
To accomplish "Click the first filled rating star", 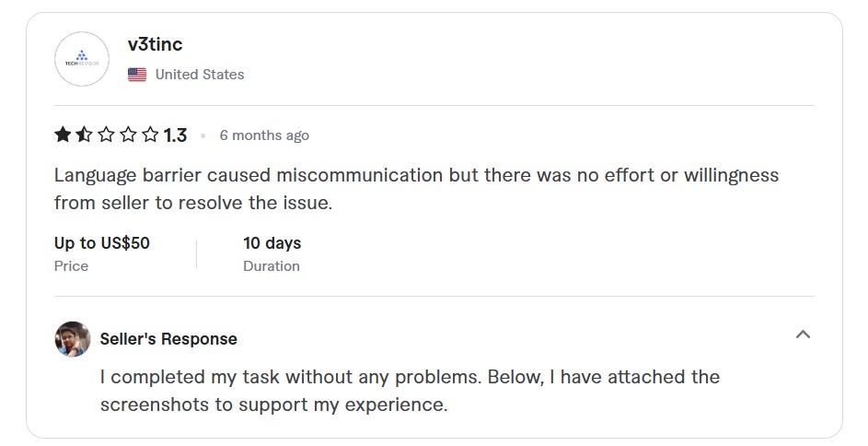I will (x=63, y=135).
